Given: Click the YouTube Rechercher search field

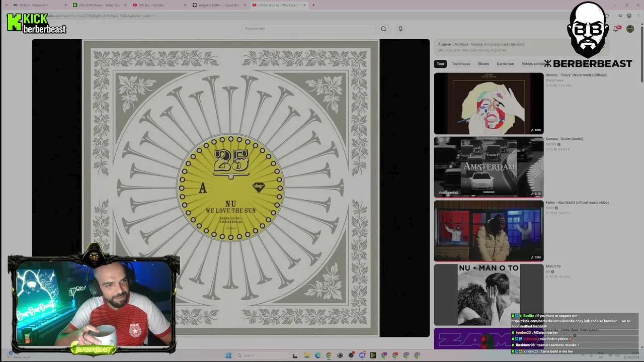Looking at the screenshot, I should pos(309,29).
